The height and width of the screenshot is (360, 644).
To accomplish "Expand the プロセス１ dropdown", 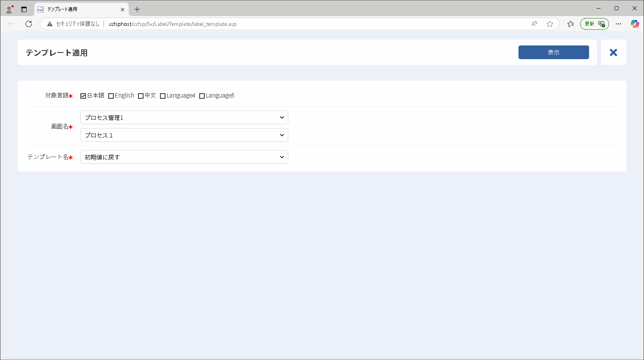I will click(184, 135).
